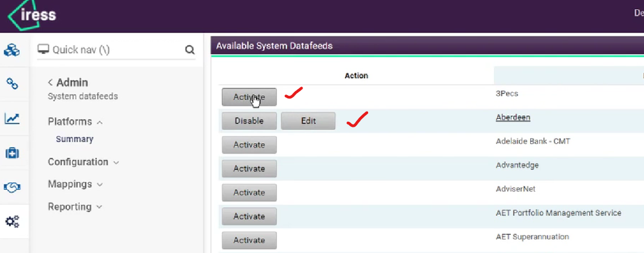Click the monitor icon beside Quick nav

click(x=42, y=50)
